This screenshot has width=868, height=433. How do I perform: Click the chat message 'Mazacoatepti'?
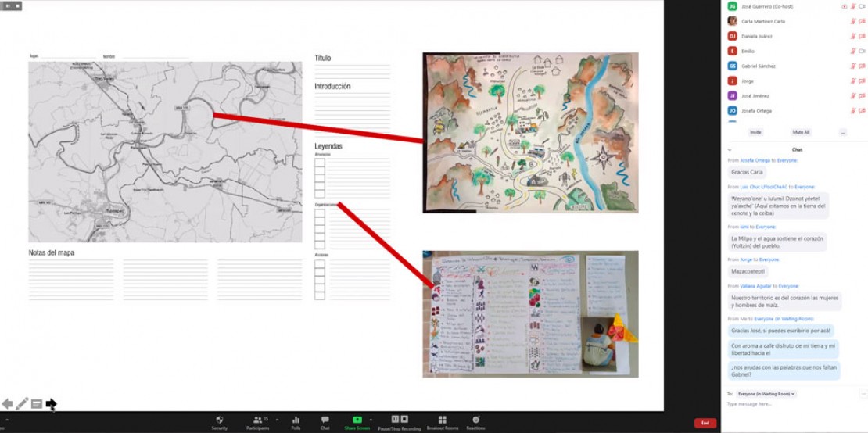pos(748,271)
